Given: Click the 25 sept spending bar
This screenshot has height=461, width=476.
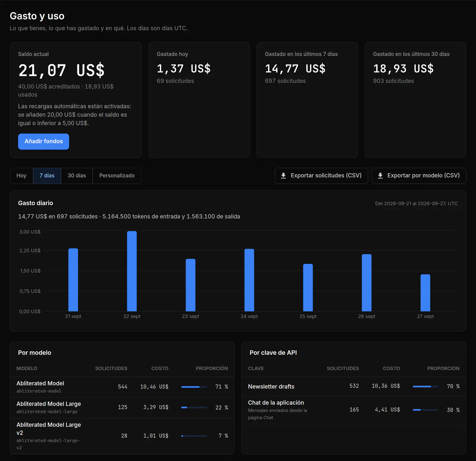Looking at the screenshot, I should (x=308, y=287).
